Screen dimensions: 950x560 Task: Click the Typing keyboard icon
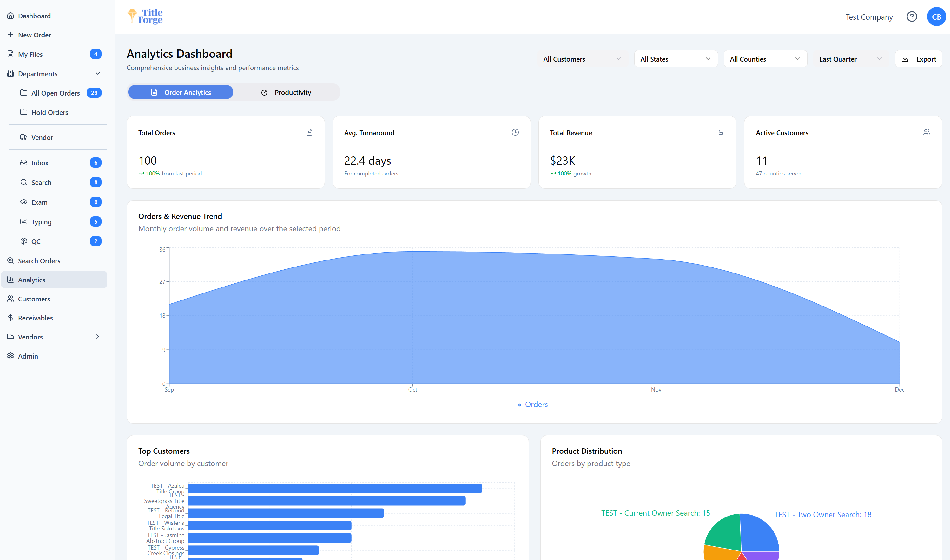[x=24, y=221]
